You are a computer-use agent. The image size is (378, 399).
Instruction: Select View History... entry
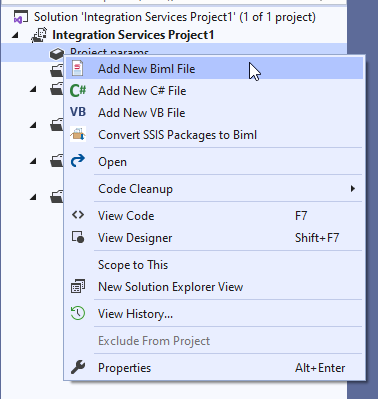click(x=214, y=313)
